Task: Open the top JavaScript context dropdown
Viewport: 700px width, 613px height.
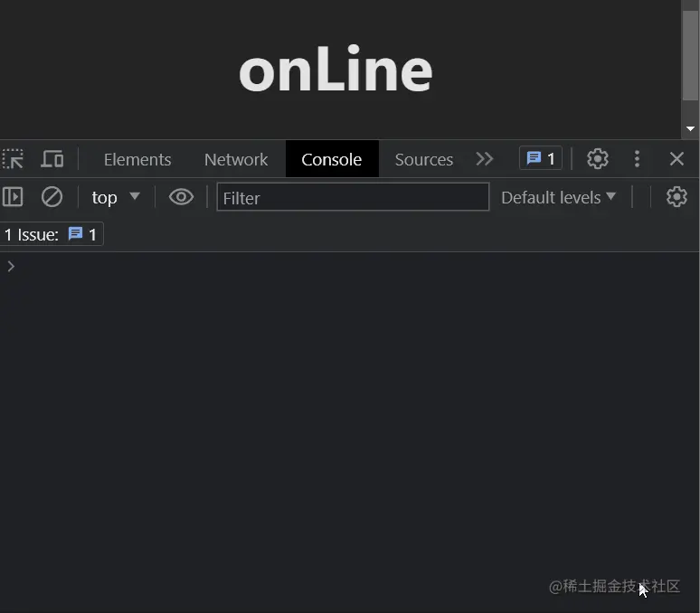Action: [116, 197]
